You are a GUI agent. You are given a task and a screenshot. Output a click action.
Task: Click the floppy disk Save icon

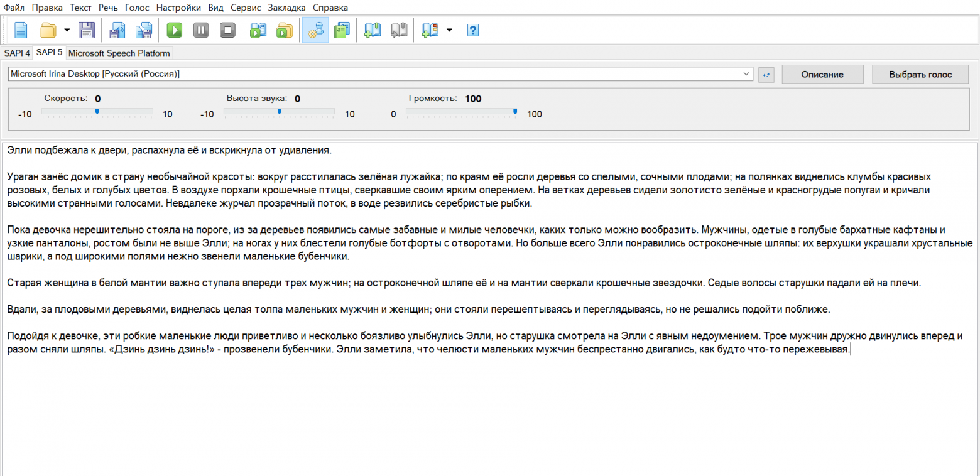(x=86, y=30)
